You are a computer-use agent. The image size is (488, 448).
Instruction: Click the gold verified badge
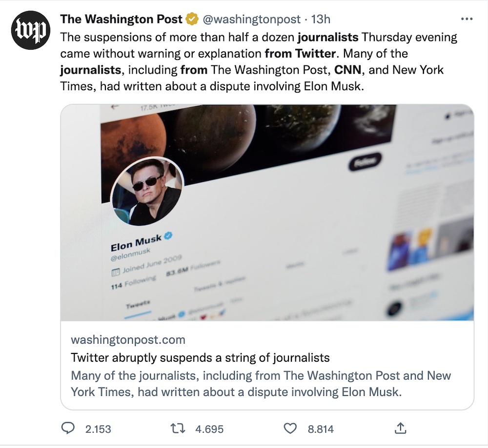[192, 19]
